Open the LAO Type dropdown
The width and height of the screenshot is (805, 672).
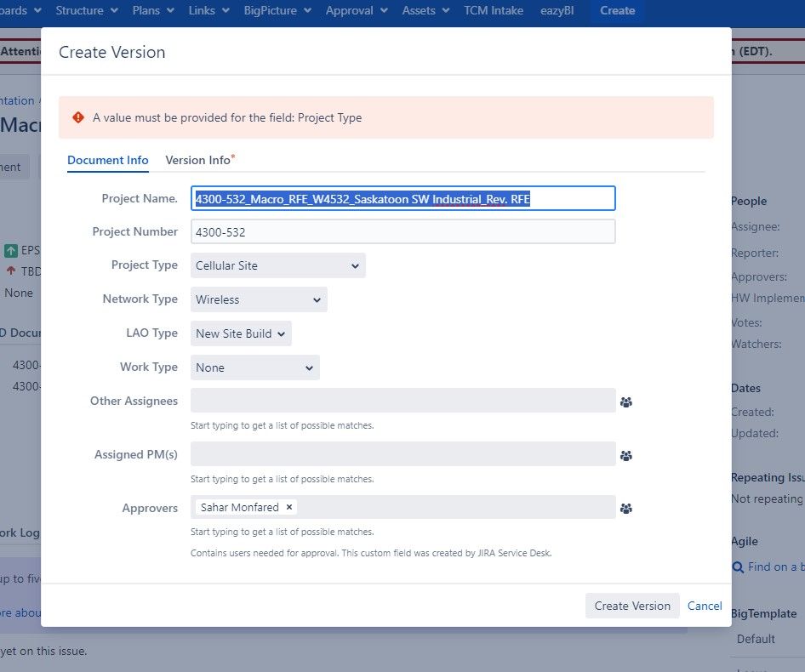tap(241, 333)
